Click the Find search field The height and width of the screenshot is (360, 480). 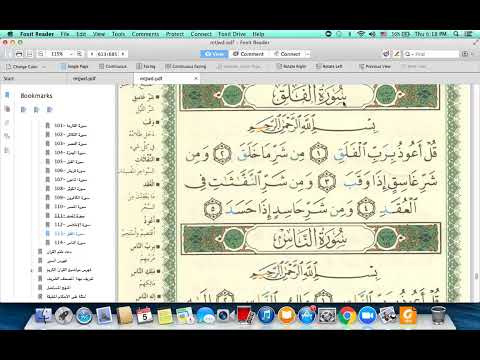coord(431,54)
